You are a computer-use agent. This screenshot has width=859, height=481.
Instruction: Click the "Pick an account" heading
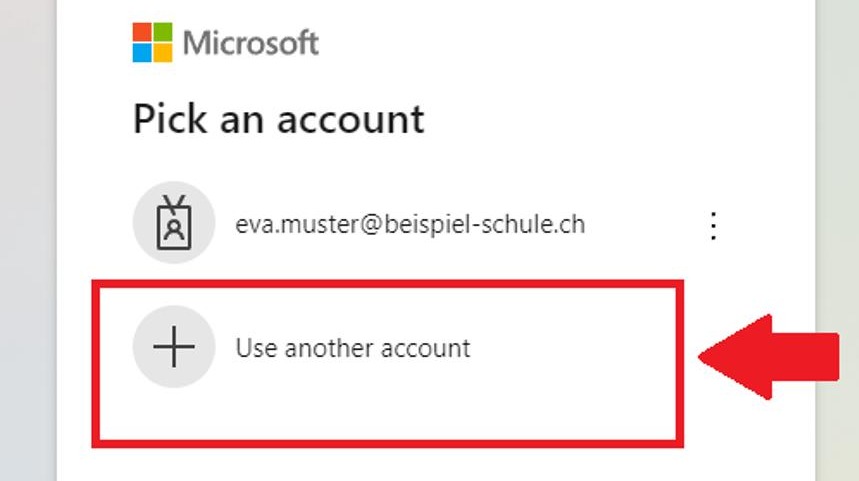coord(278,119)
